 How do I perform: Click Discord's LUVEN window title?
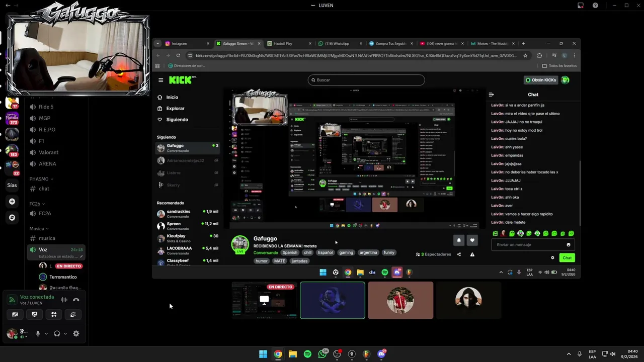click(326, 6)
